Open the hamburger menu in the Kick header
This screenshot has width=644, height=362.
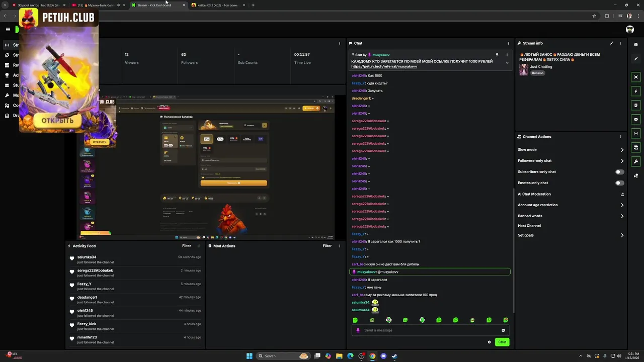coord(8,29)
